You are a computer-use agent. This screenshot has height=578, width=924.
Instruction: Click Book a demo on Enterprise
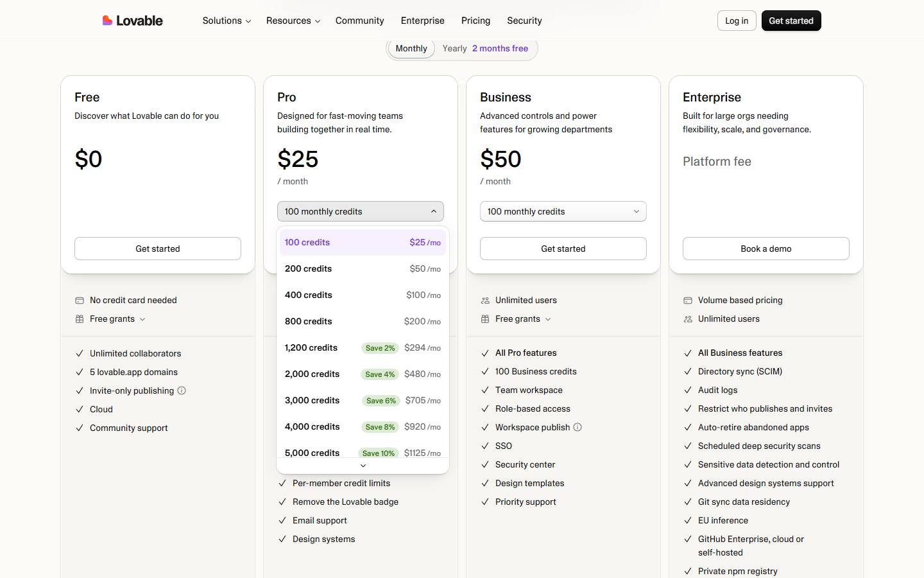[766, 249]
